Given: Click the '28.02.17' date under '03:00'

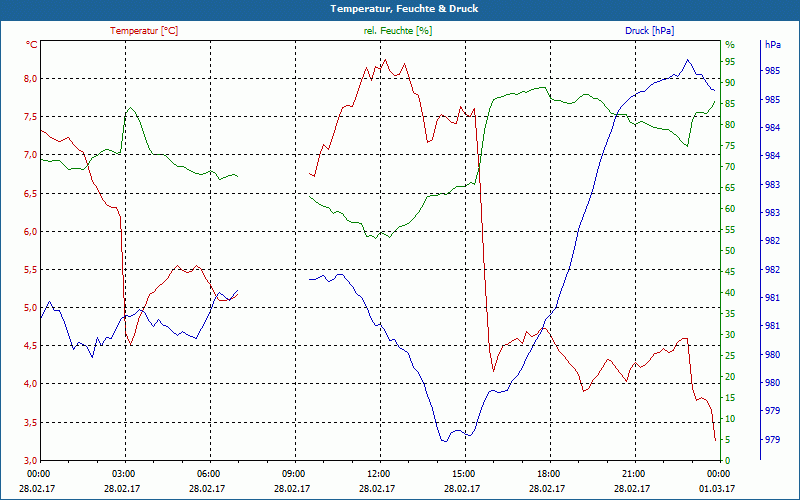Looking at the screenshot, I should 122,488.
